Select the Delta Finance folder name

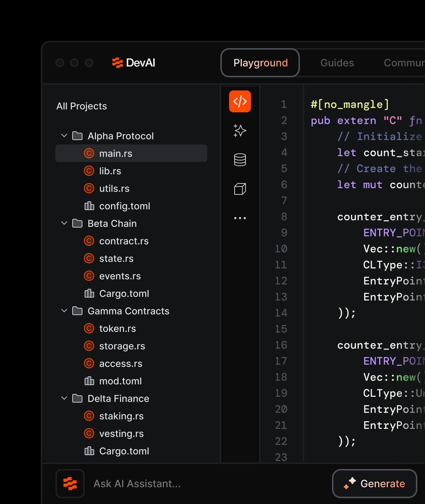118,399
